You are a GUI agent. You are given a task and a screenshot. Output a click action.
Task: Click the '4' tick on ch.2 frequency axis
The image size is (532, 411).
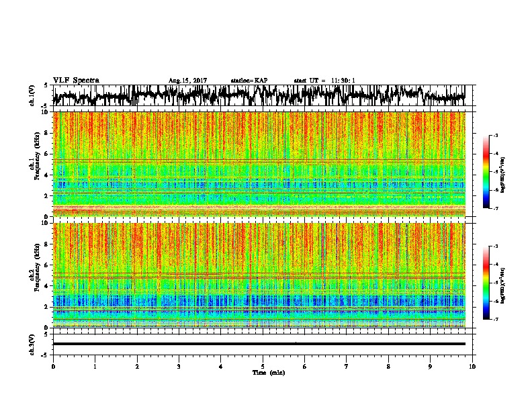47,286
